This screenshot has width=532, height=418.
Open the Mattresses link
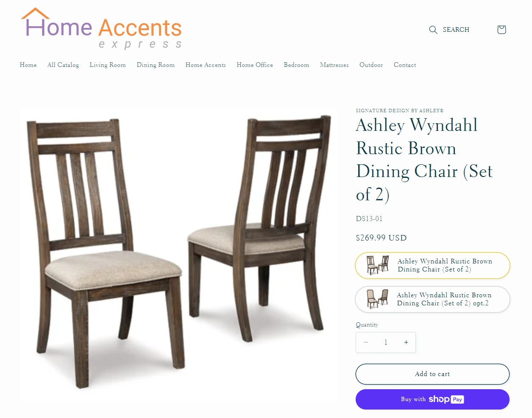point(334,65)
